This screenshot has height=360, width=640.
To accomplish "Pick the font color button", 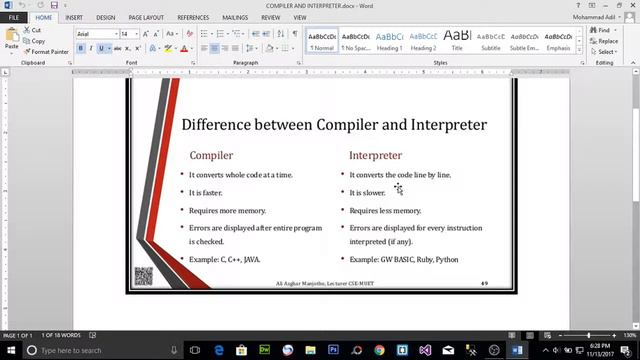I will pos(184,49).
